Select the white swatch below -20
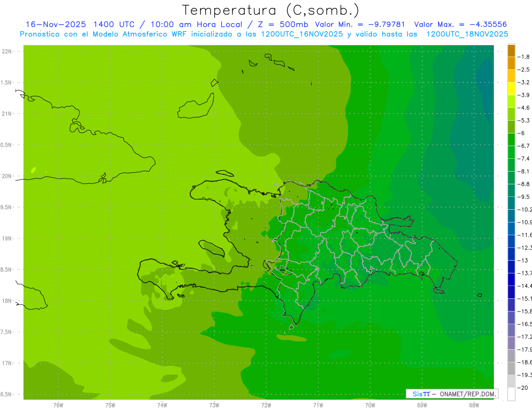 point(511,394)
